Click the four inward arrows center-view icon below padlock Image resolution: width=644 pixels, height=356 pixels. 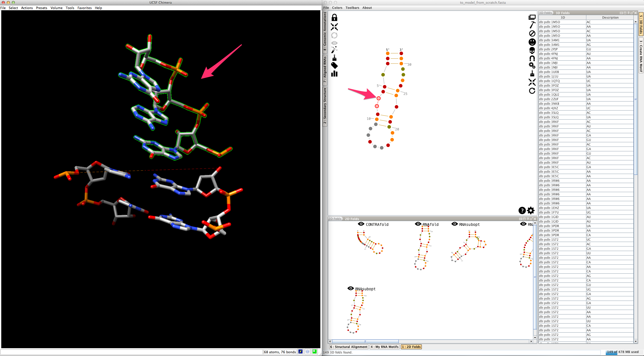334,27
